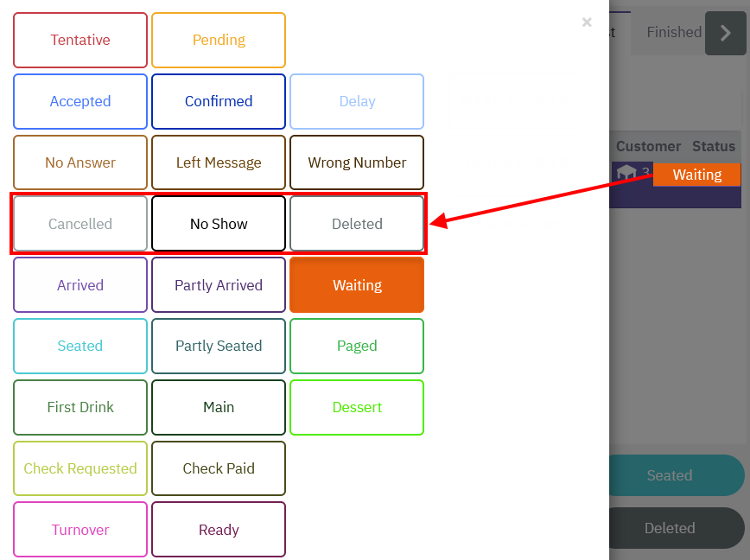750x560 pixels.
Task: Select the Paged status option
Action: pos(357,346)
